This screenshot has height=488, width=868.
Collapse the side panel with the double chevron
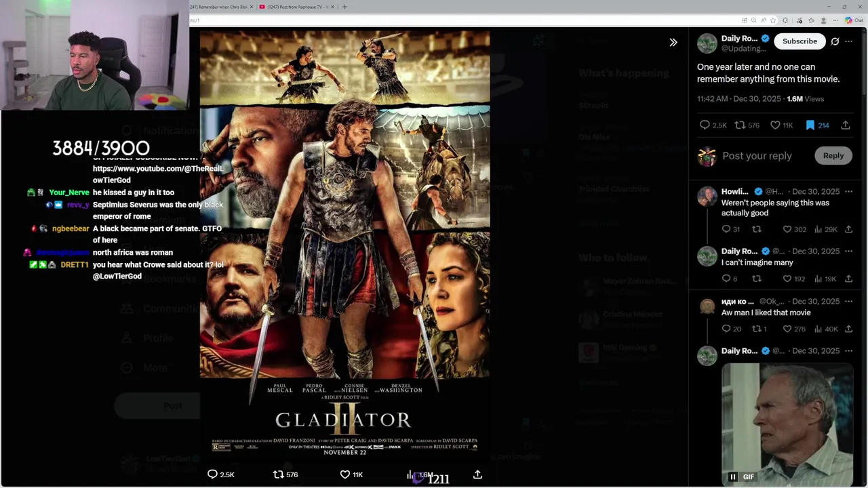coord(673,42)
